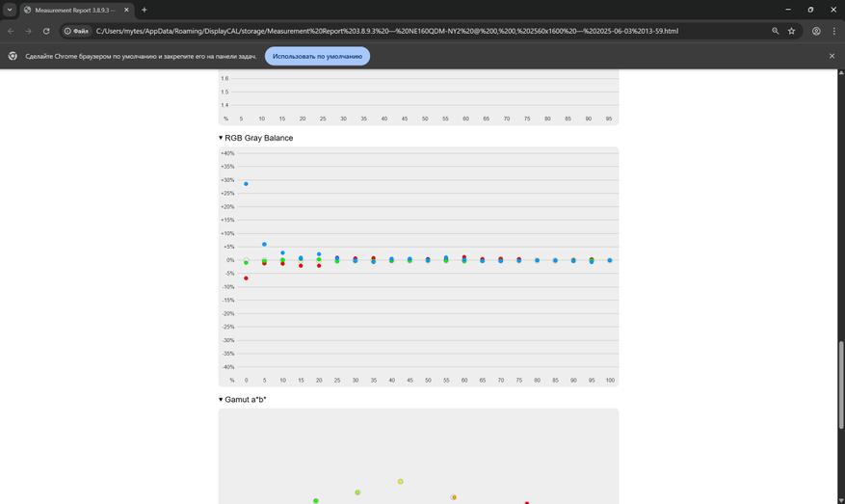Click the address bar URL field
Screen dimensions: 845x504
387,31
